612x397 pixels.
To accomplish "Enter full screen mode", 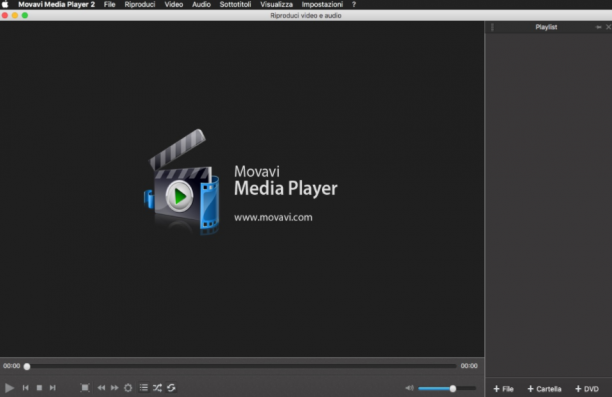I will click(x=85, y=388).
